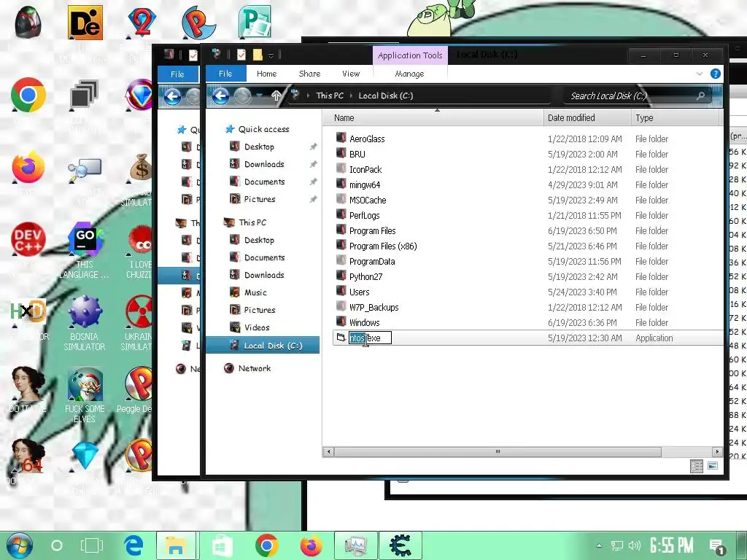The width and height of the screenshot is (747, 560).
Task: Open the Customize Quick Access Toolbar dropdown arrow
Action: [271, 55]
